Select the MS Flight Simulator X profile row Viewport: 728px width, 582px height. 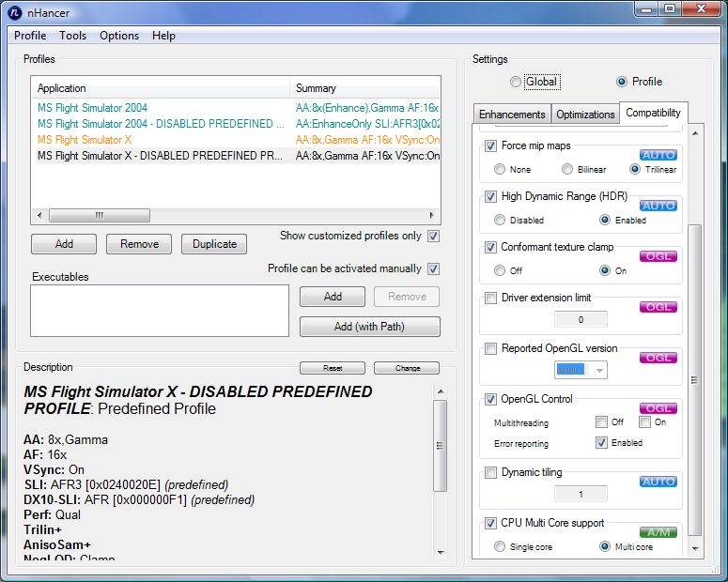[x=85, y=140]
